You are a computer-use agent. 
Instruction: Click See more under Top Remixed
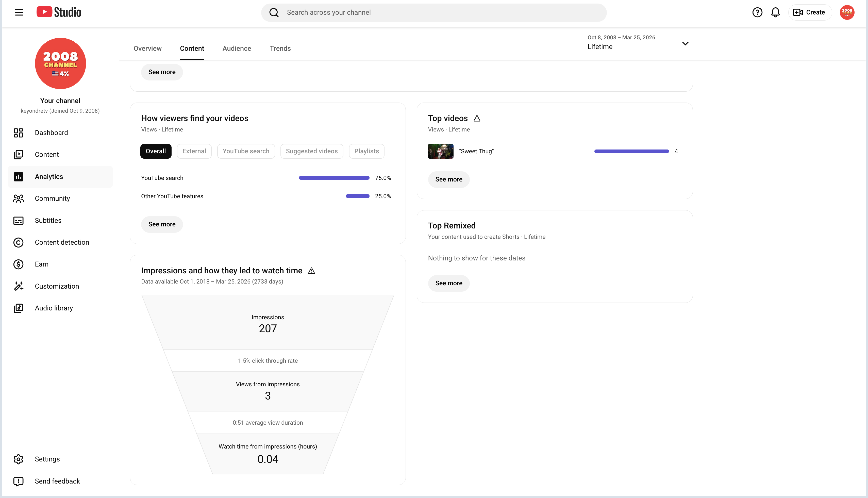point(449,283)
